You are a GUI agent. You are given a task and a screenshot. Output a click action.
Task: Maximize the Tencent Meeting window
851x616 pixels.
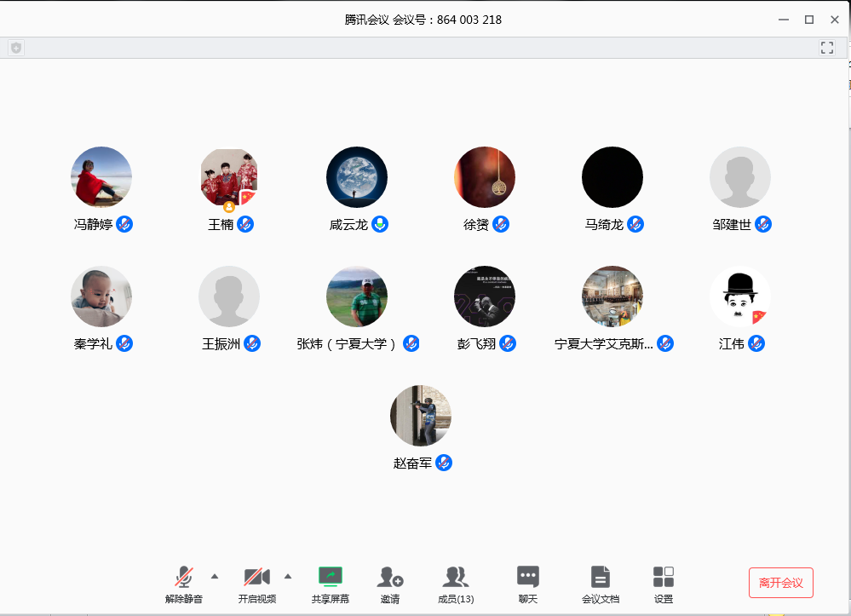point(809,20)
